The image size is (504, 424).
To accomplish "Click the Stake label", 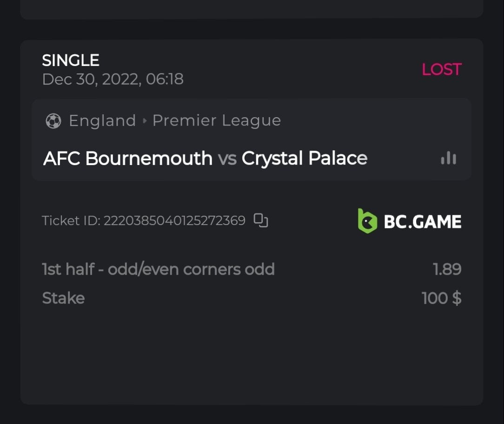I will pyautogui.click(x=63, y=298).
